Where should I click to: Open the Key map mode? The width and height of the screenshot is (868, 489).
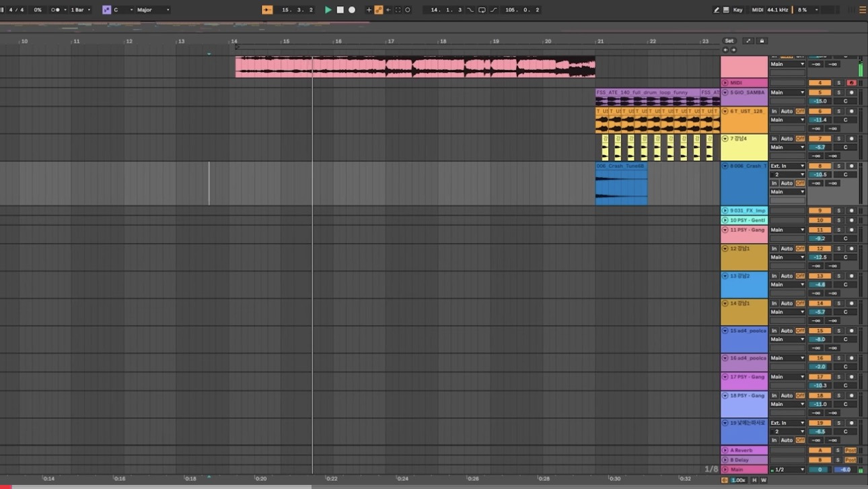coord(737,10)
